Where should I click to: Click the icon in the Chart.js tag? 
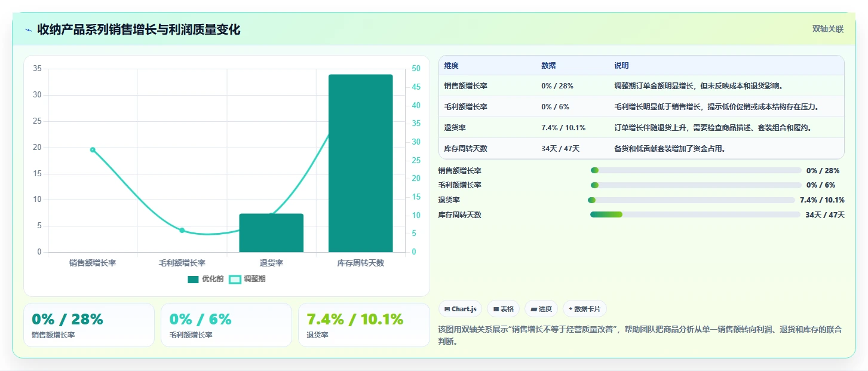tap(447, 309)
